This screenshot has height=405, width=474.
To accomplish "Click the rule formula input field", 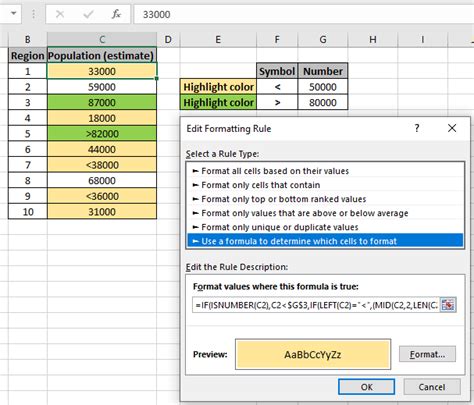I will 316,305.
